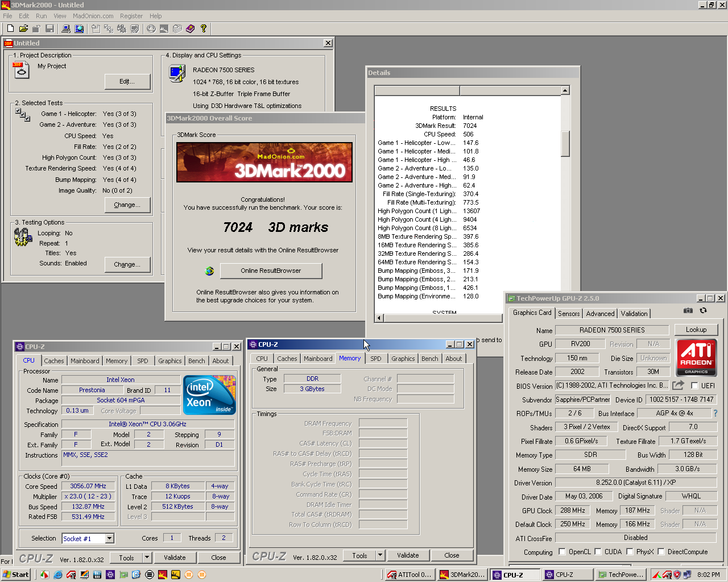Click the memory size value 3 GBytes
The width and height of the screenshot is (728, 582).
point(312,389)
